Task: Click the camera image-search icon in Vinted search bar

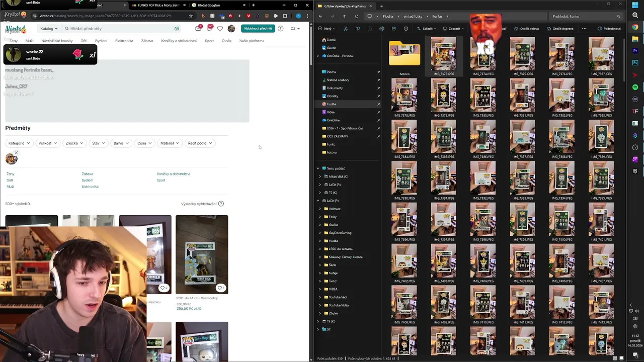Action: tap(177, 29)
